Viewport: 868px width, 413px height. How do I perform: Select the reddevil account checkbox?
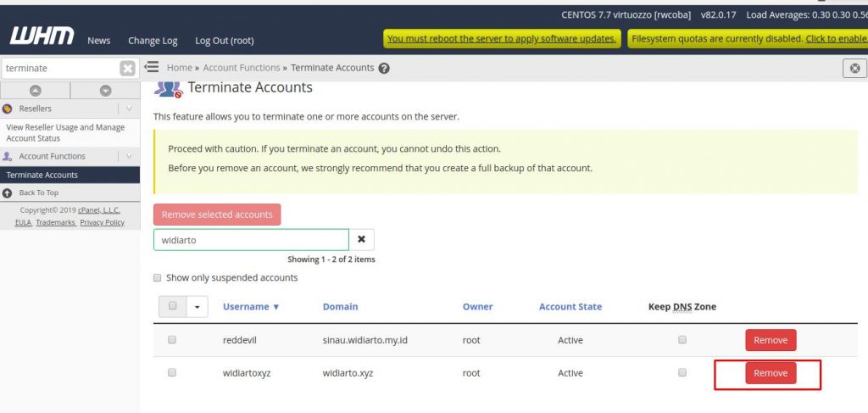[171, 340]
